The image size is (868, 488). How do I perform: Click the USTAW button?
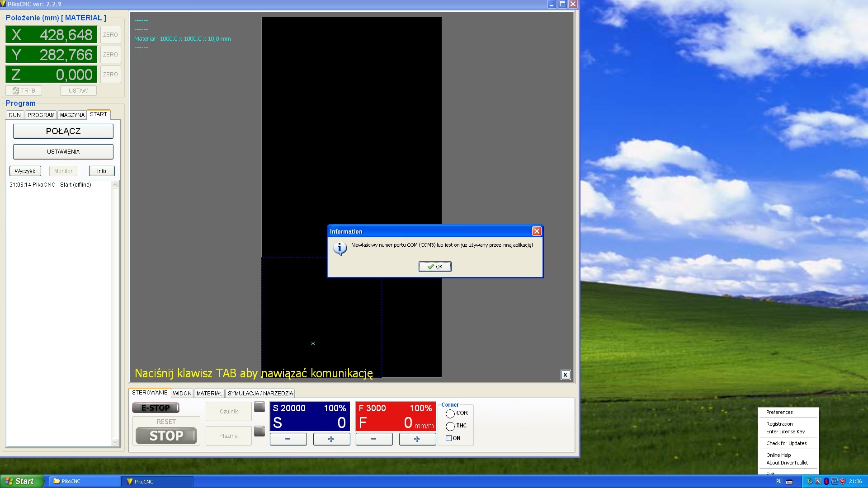pos(78,91)
